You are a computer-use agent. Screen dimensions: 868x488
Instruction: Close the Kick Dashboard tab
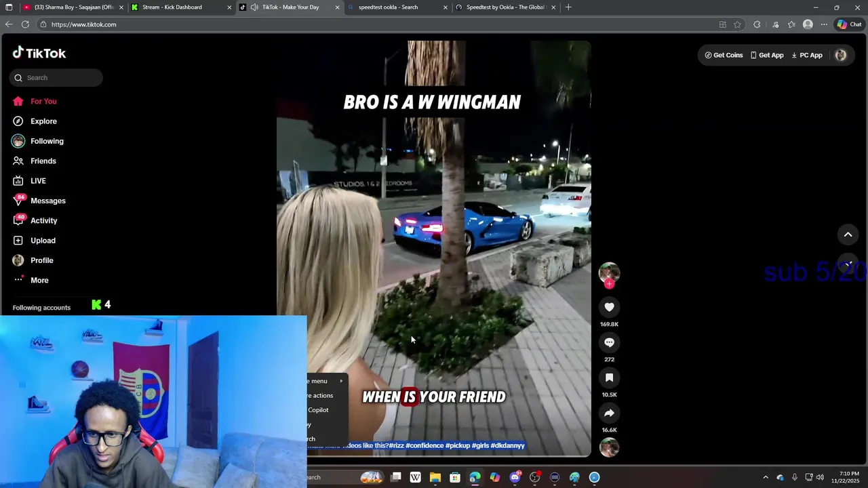(x=229, y=7)
